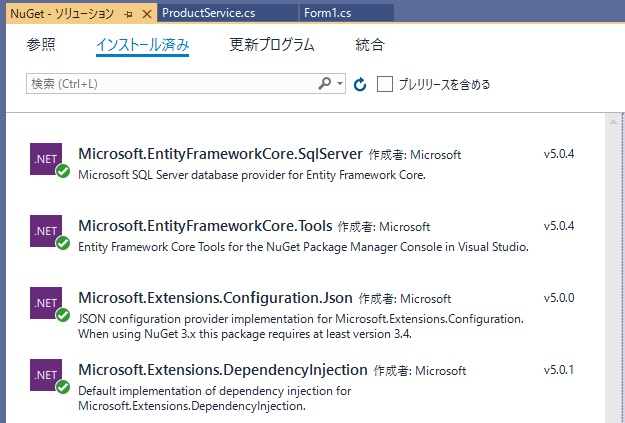
Task: Select the インストール済み tab
Action: (x=142, y=45)
